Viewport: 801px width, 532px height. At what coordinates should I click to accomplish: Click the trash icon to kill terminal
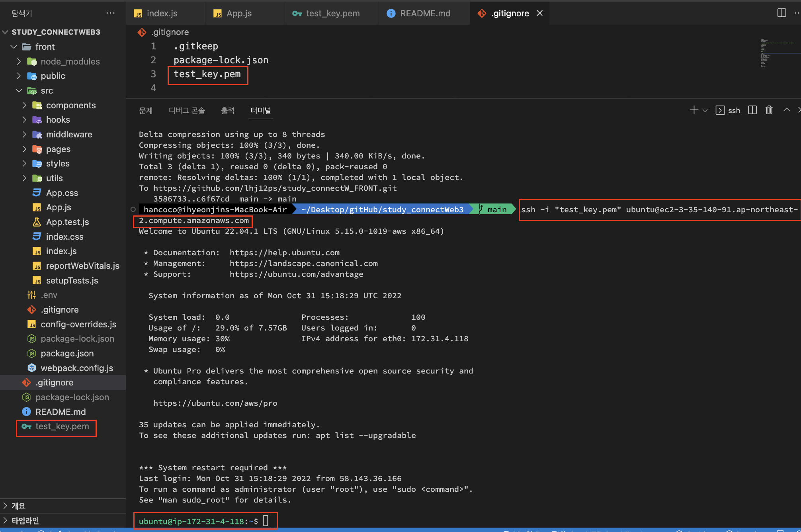click(x=769, y=110)
